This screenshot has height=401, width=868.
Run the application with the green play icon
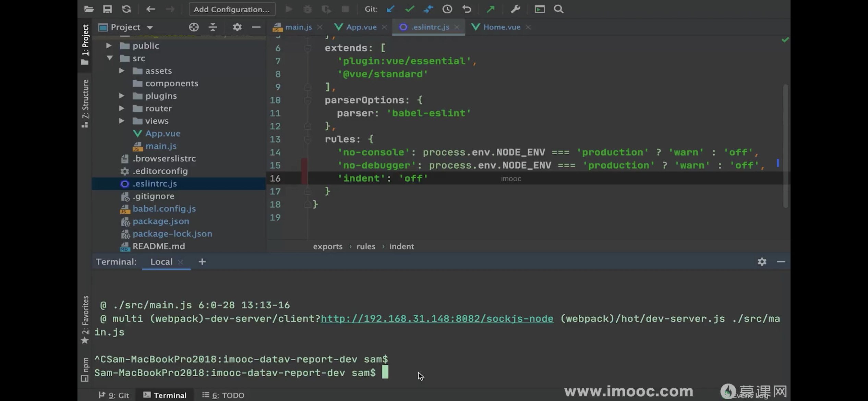click(x=288, y=9)
